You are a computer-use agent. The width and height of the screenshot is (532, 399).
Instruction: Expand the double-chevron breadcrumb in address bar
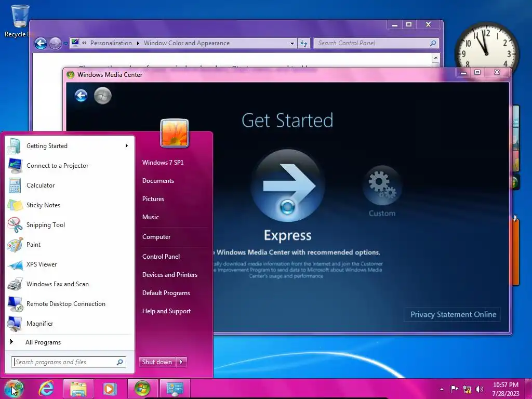[84, 43]
